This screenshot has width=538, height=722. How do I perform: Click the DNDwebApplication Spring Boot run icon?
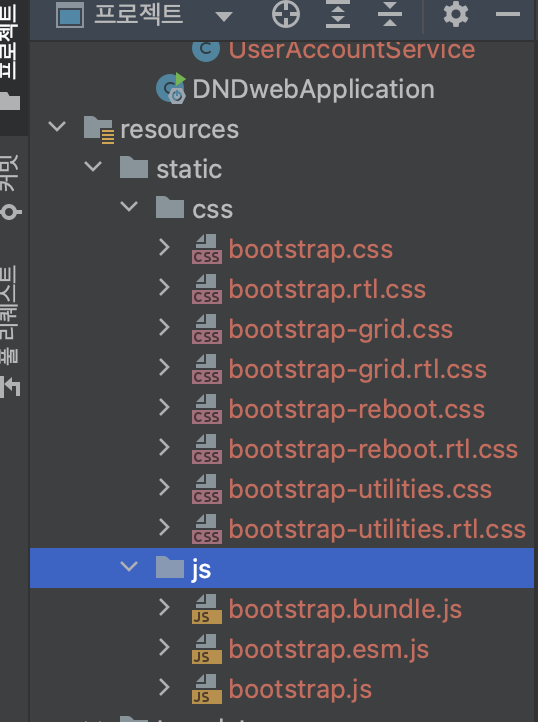(171, 88)
